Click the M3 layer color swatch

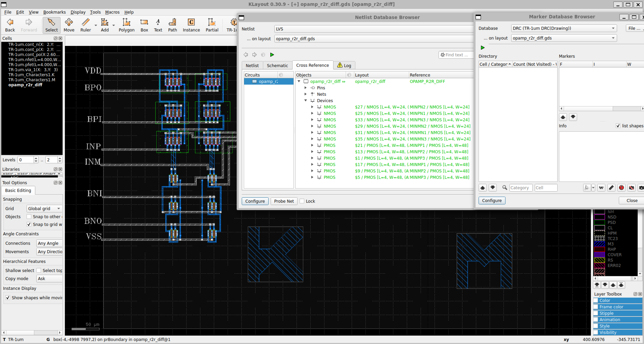pos(599,244)
